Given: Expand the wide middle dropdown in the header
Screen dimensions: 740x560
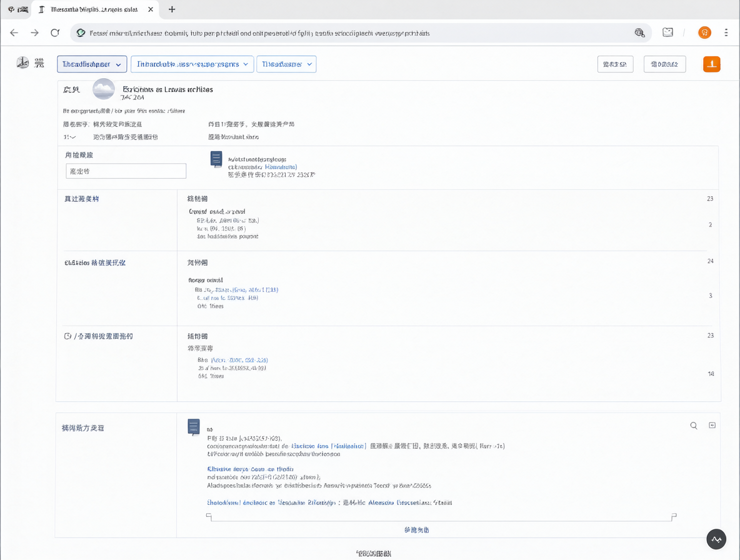Looking at the screenshot, I should coord(192,64).
